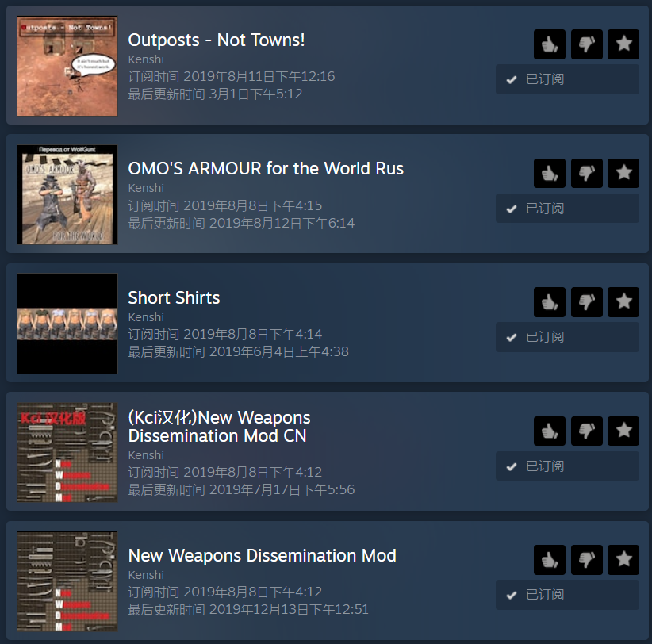
Task: Thumbs down the Short Shirts mod
Action: point(586,302)
